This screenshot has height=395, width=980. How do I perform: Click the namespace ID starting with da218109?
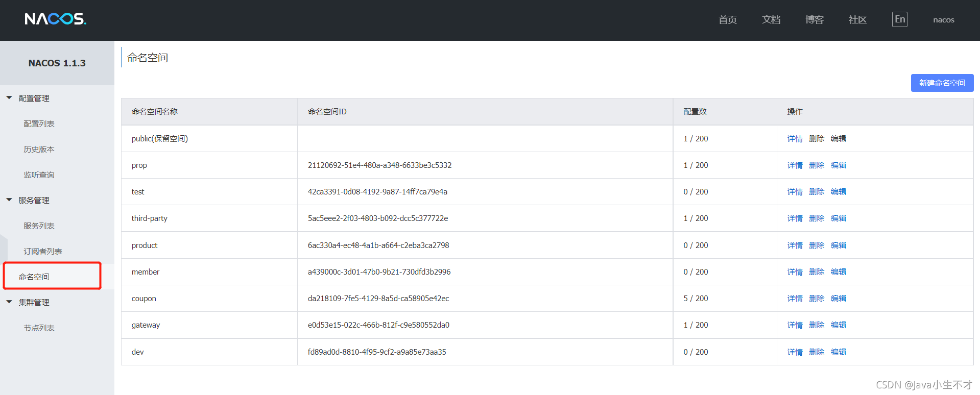tap(378, 298)
